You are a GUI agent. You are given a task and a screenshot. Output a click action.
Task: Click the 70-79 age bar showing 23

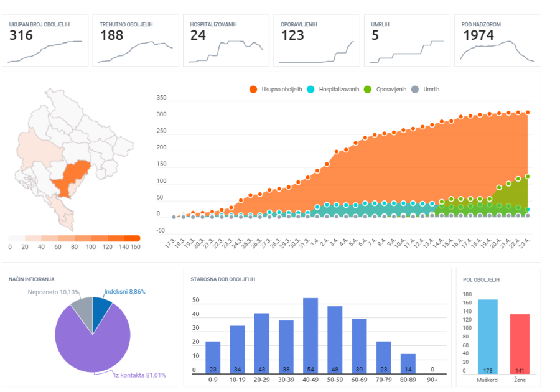coord(383,357)
